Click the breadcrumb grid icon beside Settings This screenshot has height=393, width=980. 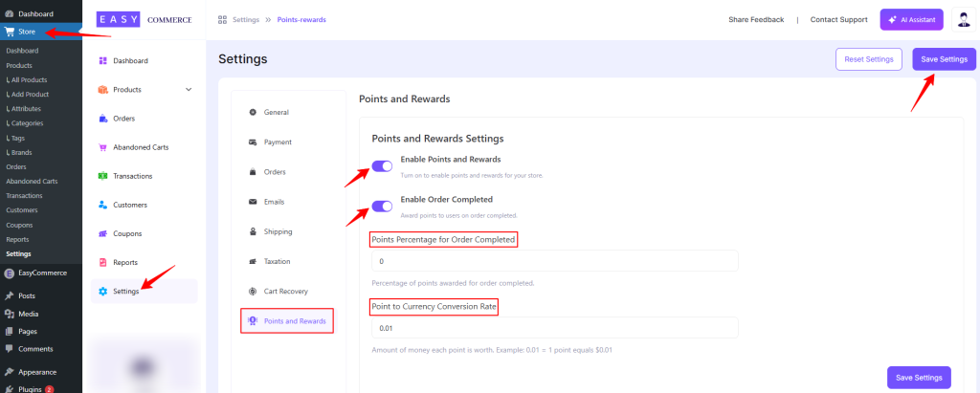(x=222, y=19)
